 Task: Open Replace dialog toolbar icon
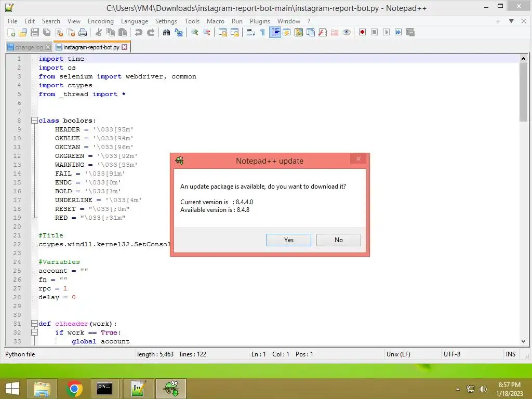pos(179,32)
